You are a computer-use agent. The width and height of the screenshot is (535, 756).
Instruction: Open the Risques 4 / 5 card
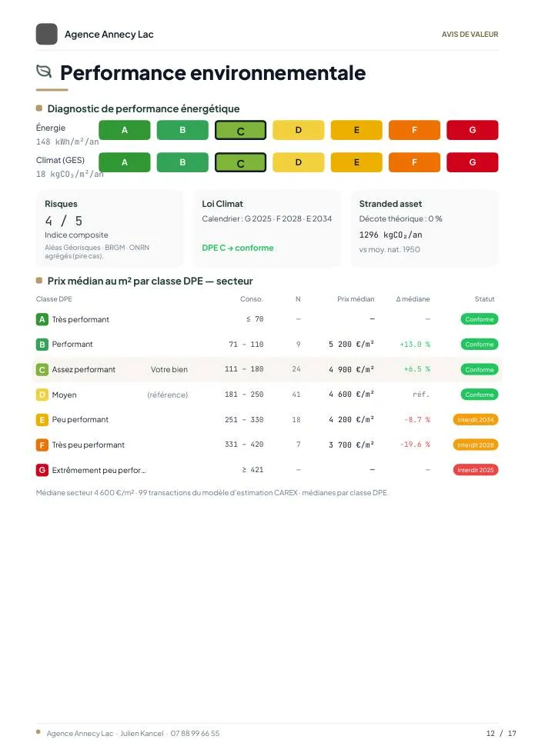(109, 228)
